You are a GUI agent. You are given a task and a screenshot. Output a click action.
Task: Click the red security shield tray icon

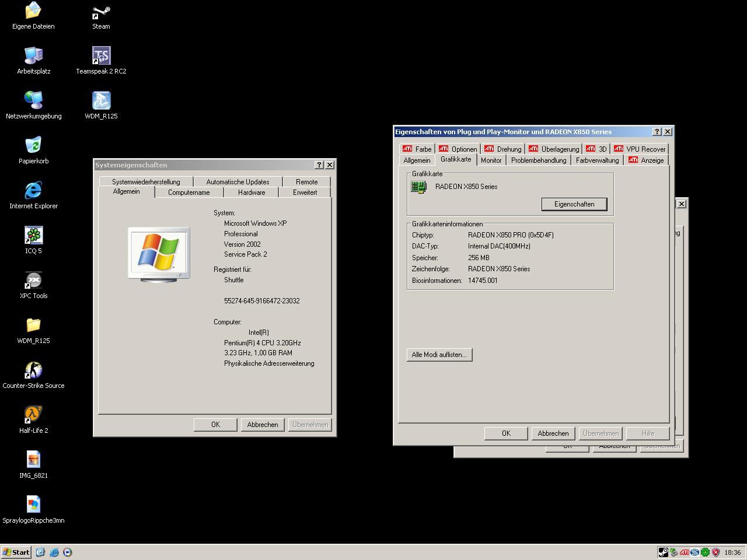pyautogui.click(x=715, y=552)
